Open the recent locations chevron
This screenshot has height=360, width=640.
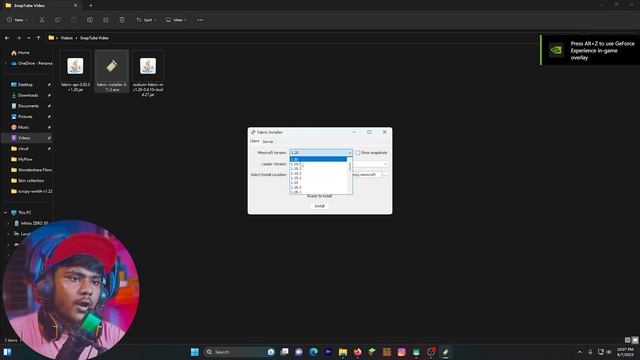tap(29, 38)
